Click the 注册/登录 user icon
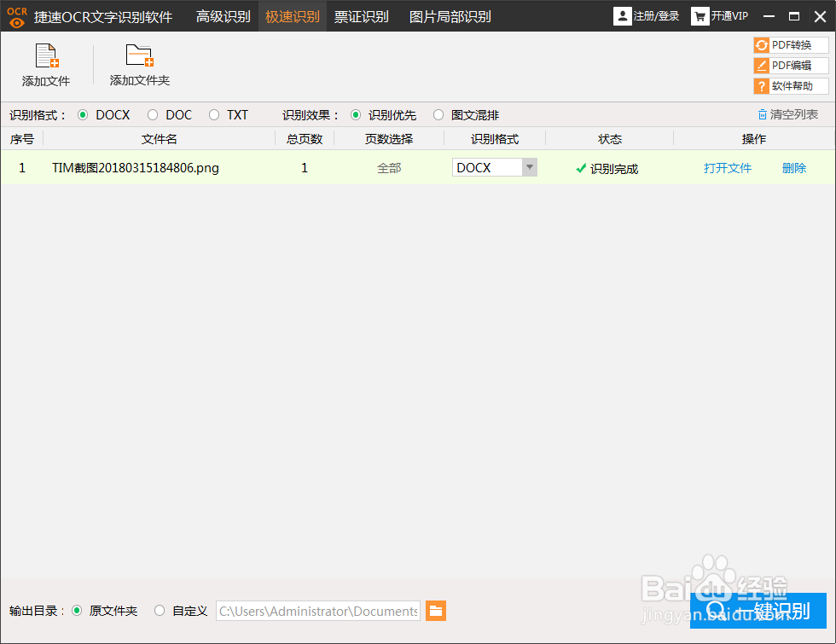 pos(622,16)
